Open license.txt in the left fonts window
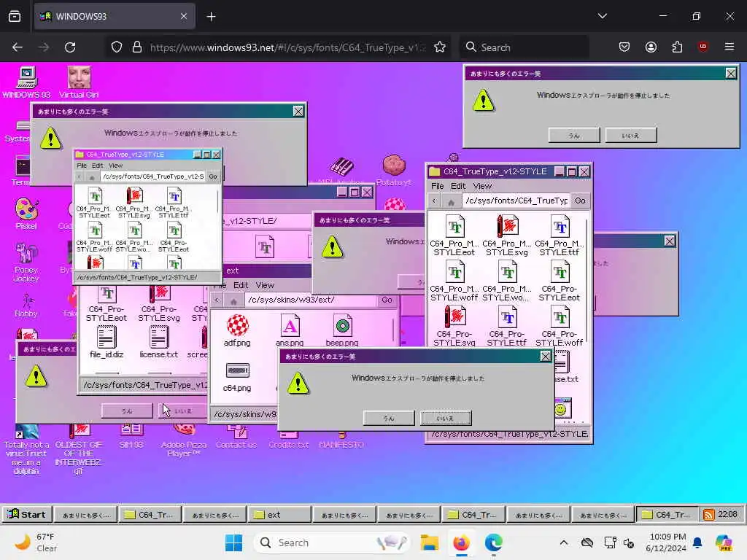Image resolution: width=747 pixels, height=560 pixels. pos(158,341)
